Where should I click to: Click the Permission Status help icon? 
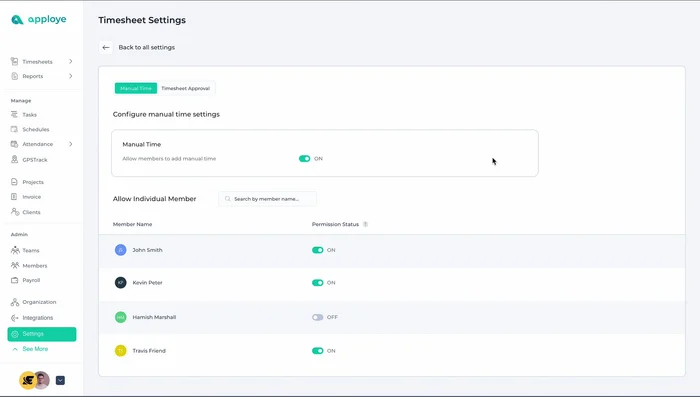pos(365,224)
